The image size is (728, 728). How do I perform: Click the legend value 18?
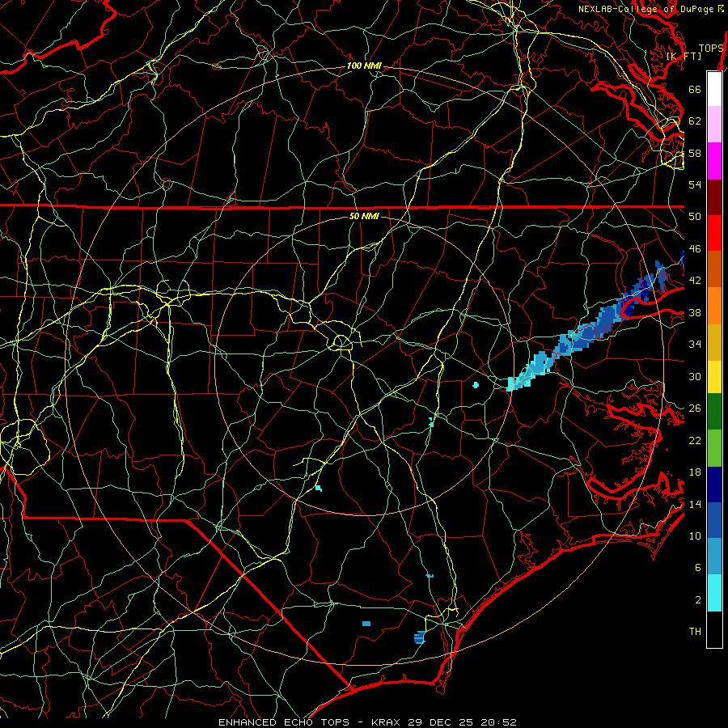point(695,472)
